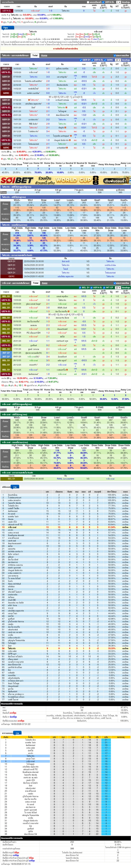Switch to the Away tab
This screenshot has height=868, width=131.
pos(45,283)
